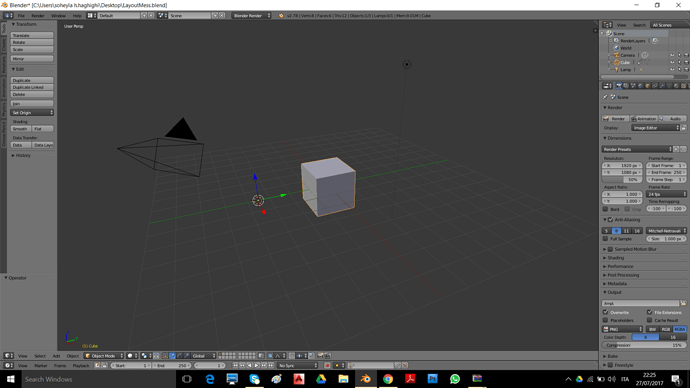
Task: Click the 3D manipulator translate arrow icon
Action: [x=172, y=355]
